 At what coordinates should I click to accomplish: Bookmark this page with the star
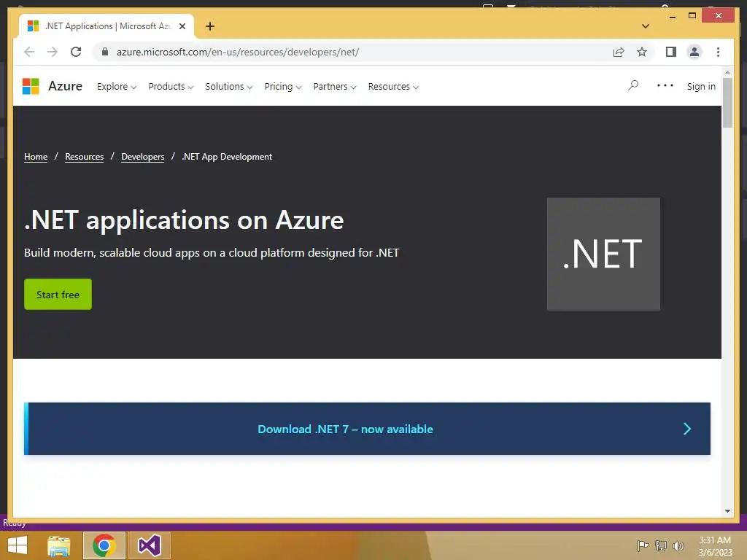click(642, 52)
